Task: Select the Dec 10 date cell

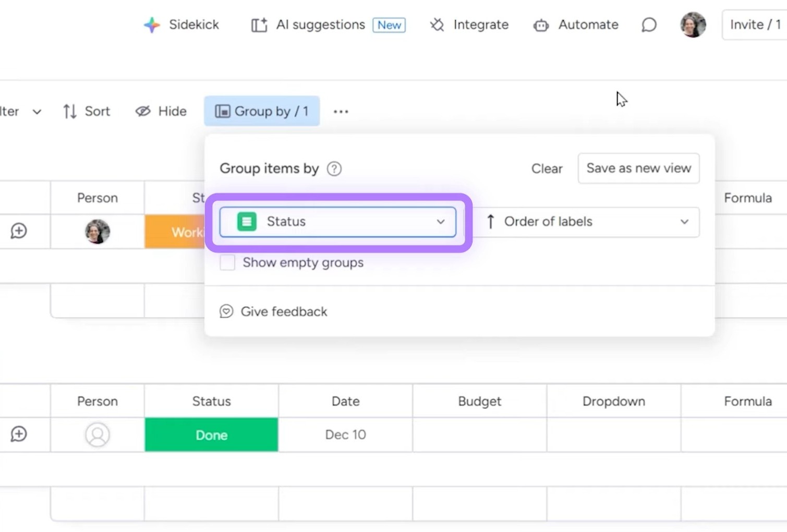Action: point(345,434)
